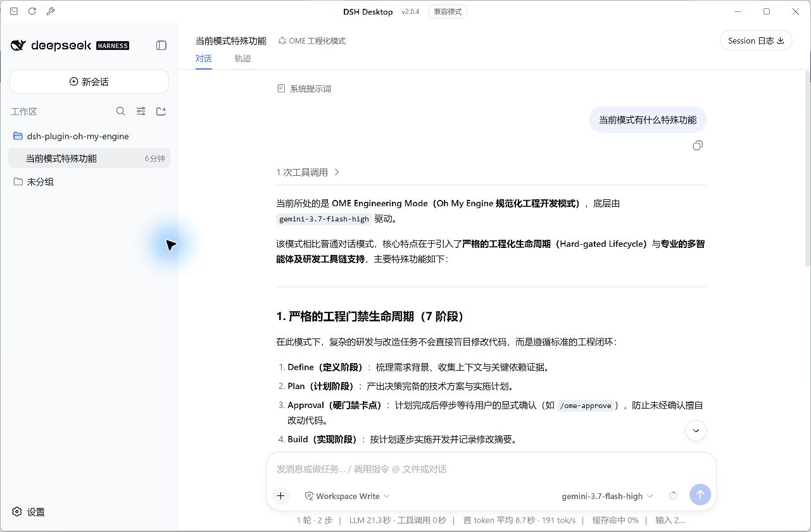Click the 6分钟 timestamp in sidebar
This screenshot has height=532, width=811.
pos(154,159)
